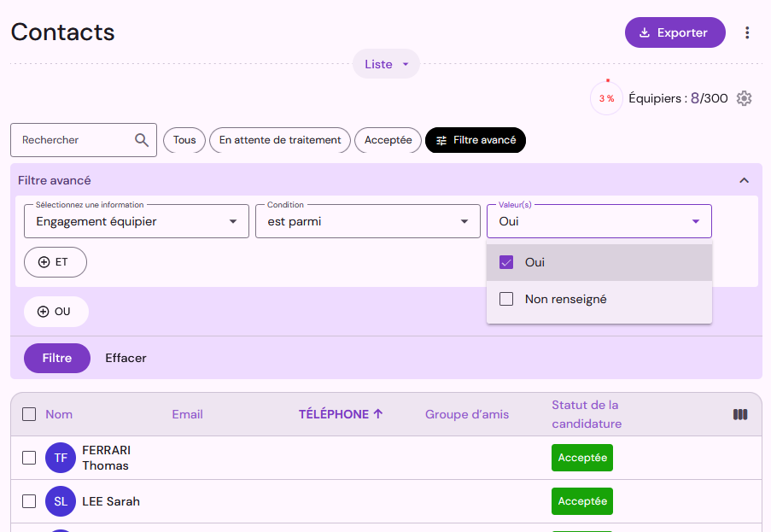Select the Acceptée filter chip
Viewport: 771px width, 532px height.
pos(388,140)
